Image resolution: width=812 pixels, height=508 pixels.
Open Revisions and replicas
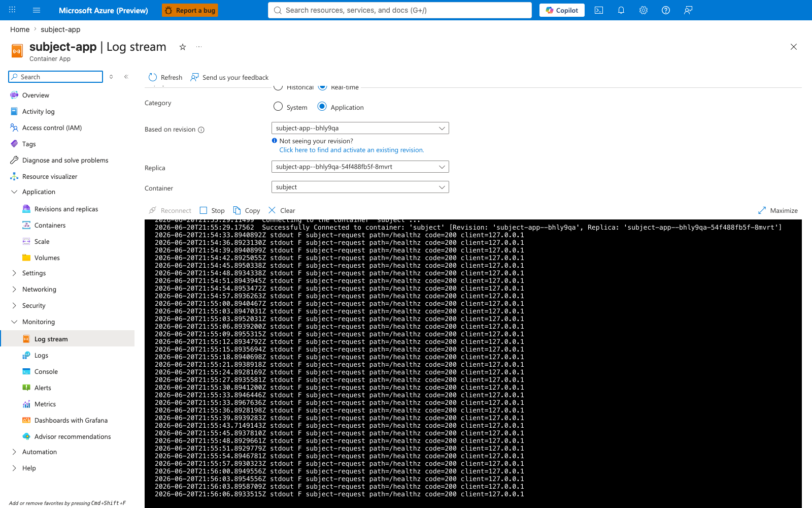66,209
